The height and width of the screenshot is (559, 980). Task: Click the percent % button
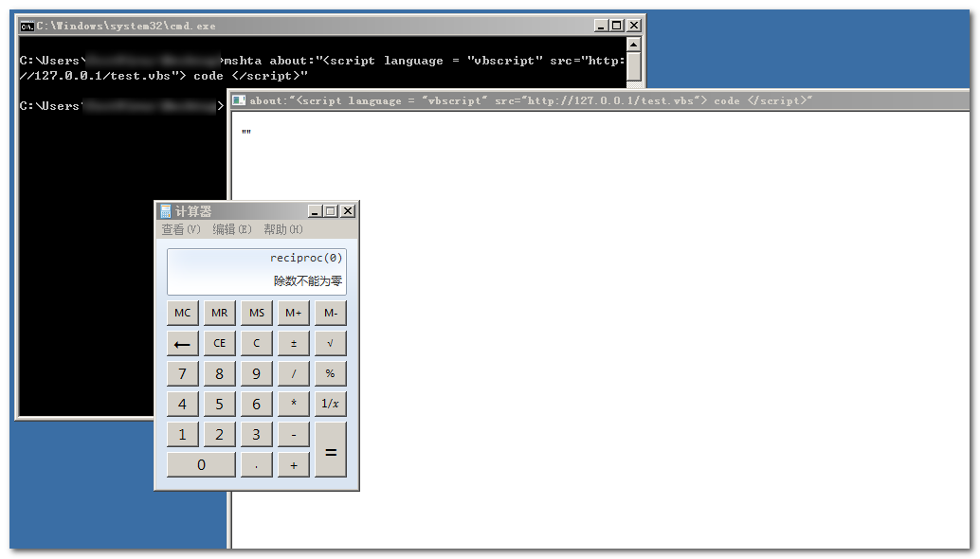point(331,373)
